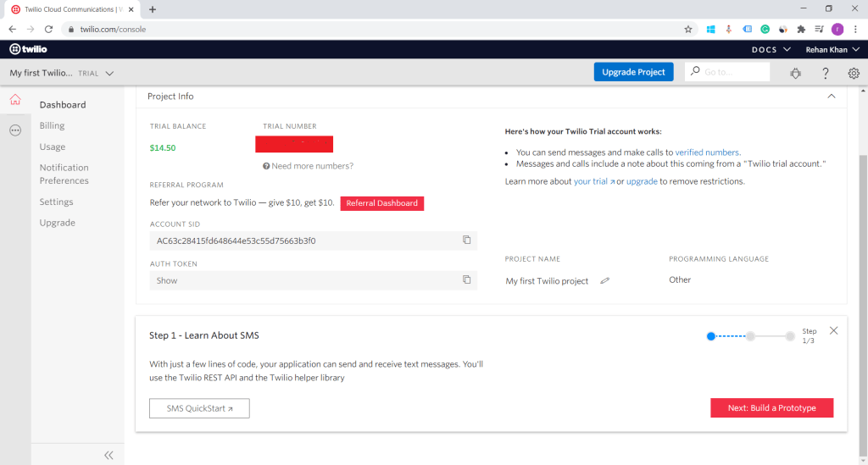Open the DOCS dropdown menu

[x=770, y=49]
